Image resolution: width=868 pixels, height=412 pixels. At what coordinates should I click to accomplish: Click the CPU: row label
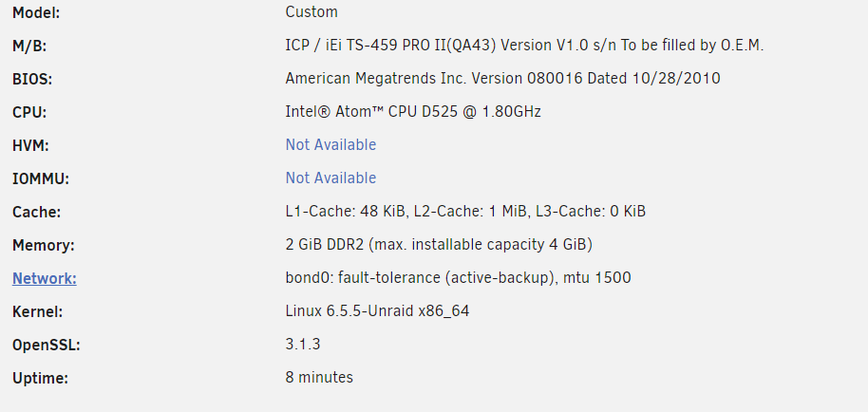[29, 113]
